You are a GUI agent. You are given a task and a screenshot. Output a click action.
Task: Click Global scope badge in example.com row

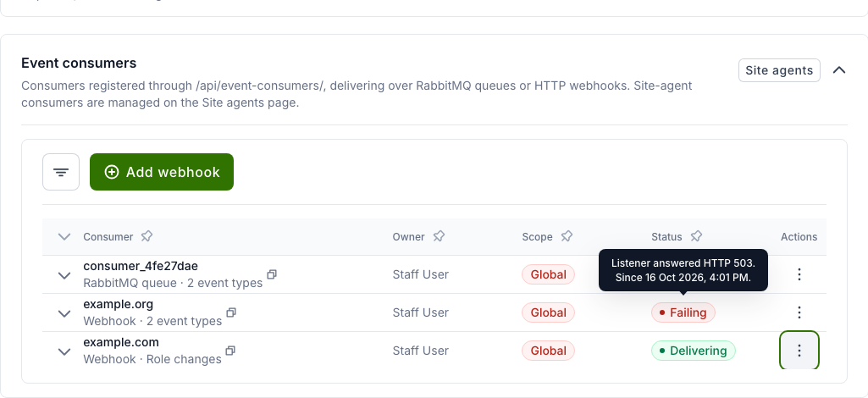click(548, 351)
